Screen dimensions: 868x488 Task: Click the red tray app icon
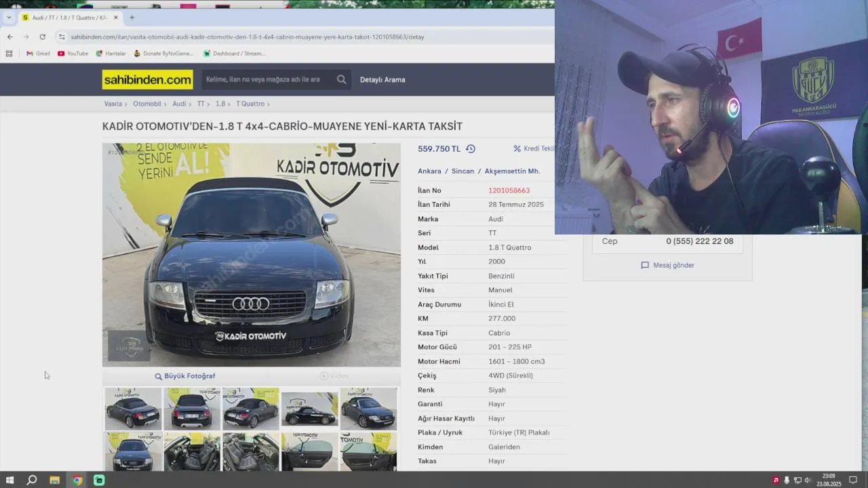coord(776,480)
